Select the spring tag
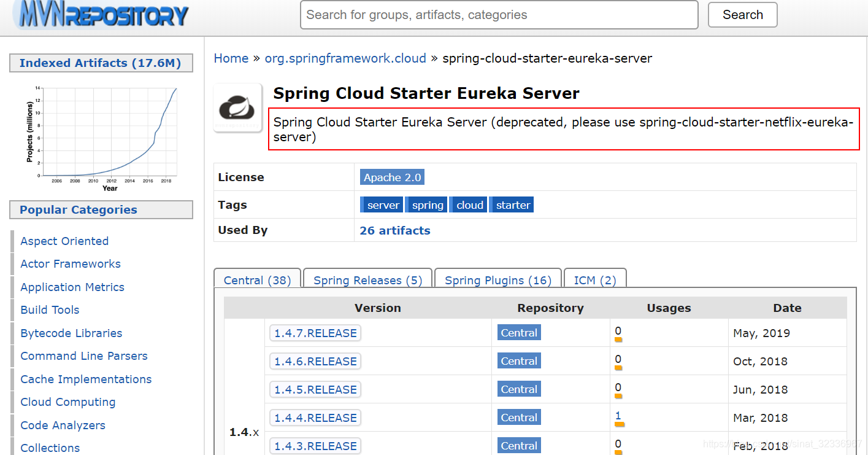 (427, 205)
